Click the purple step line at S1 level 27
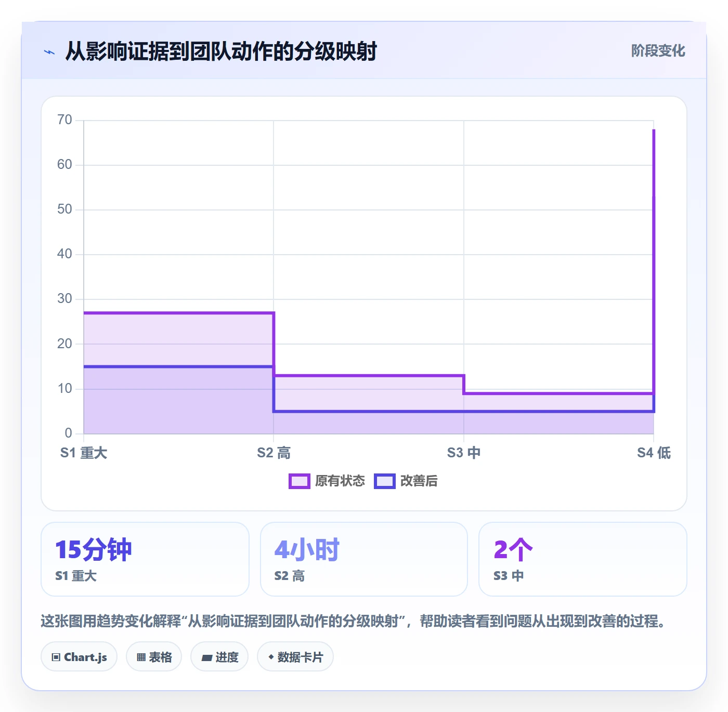The width and height of the screenshot is (728, 712). (178, 313)
